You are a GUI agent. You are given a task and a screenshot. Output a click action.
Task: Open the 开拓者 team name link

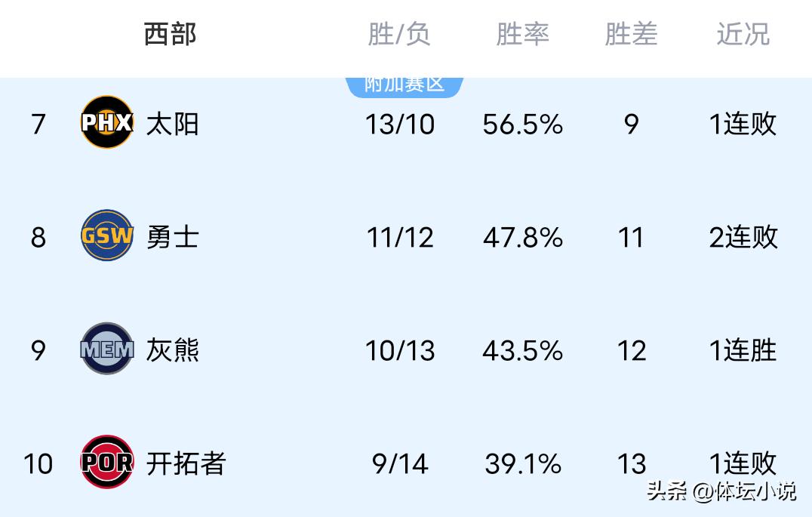tap(186, 463)
